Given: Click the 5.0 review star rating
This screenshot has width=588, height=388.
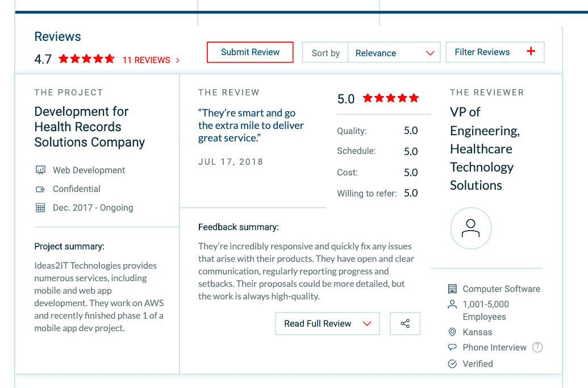Looking at the screenshot, I should (390, 98).
